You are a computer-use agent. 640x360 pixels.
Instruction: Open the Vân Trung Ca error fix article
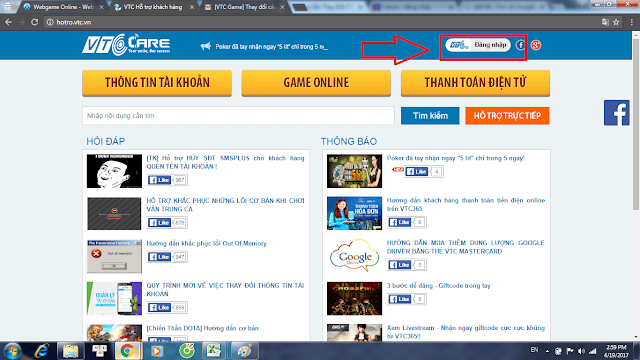click(x=225, y=204)
